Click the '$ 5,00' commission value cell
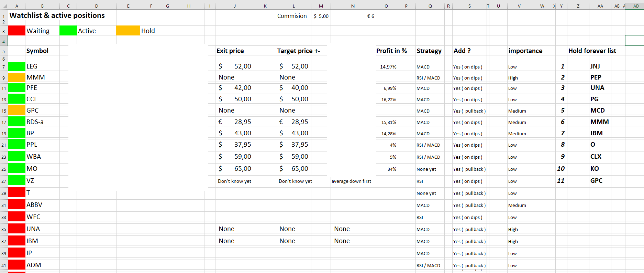This screenshot has height=273, width=644. point(321,16)
